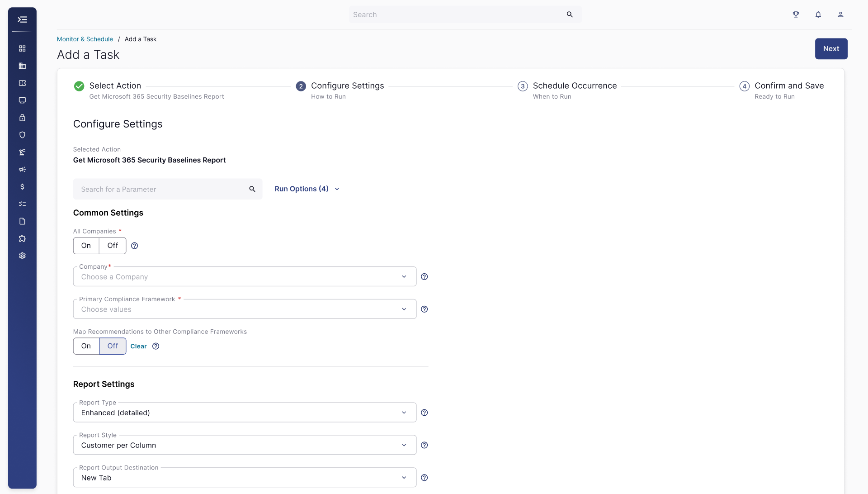The width and height of the screenshot is (868, 494).
Task: Open Primary Compliance Framework dropdown
Action: tap(245, 309)
